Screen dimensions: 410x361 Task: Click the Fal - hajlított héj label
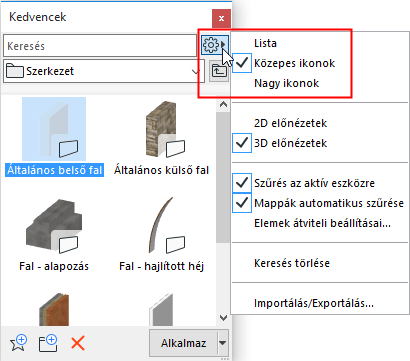(161, 266)
